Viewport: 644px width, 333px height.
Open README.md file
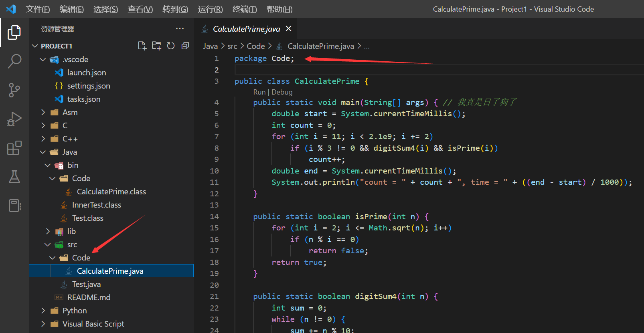[89, 297]
